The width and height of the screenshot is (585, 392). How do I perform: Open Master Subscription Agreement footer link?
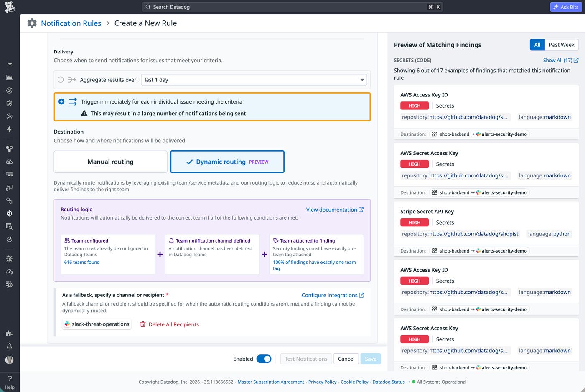pos(271,382)
